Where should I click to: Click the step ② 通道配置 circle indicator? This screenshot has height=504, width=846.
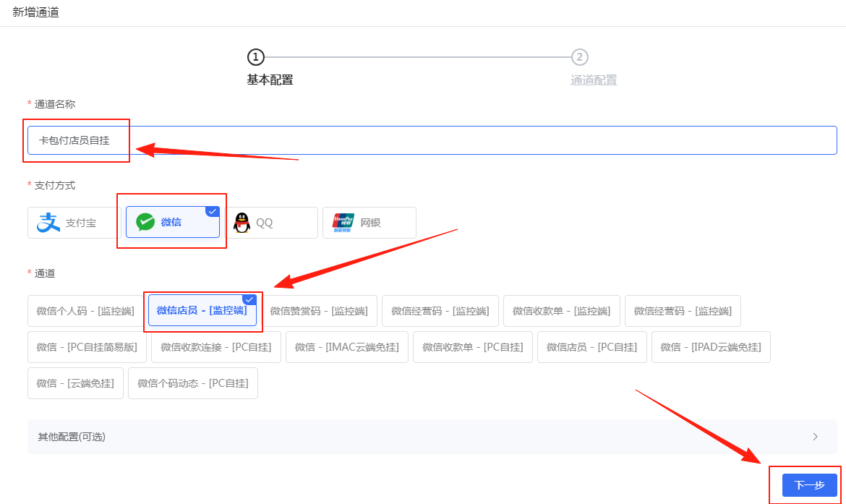tap(578, 57)
